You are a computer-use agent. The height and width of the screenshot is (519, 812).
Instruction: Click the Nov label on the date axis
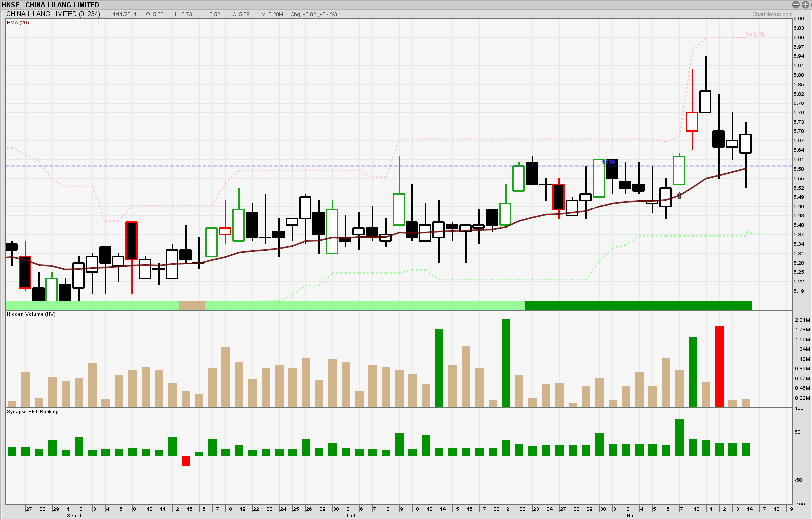631,516
